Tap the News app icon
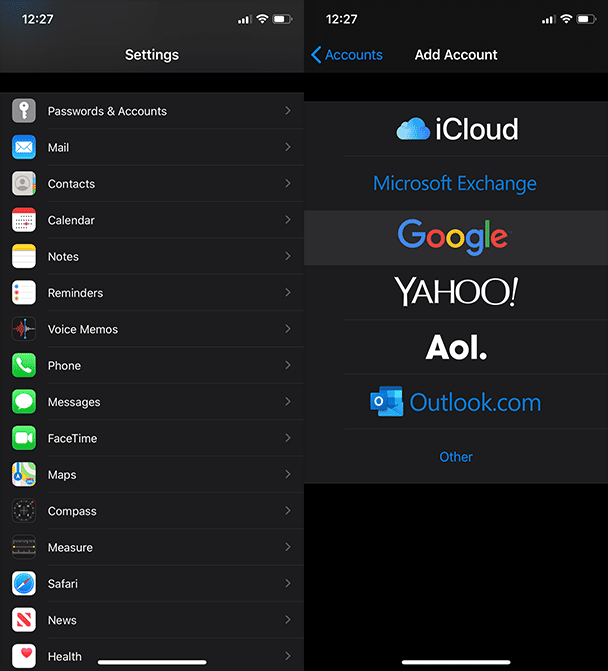 click(x=24, y=620)
